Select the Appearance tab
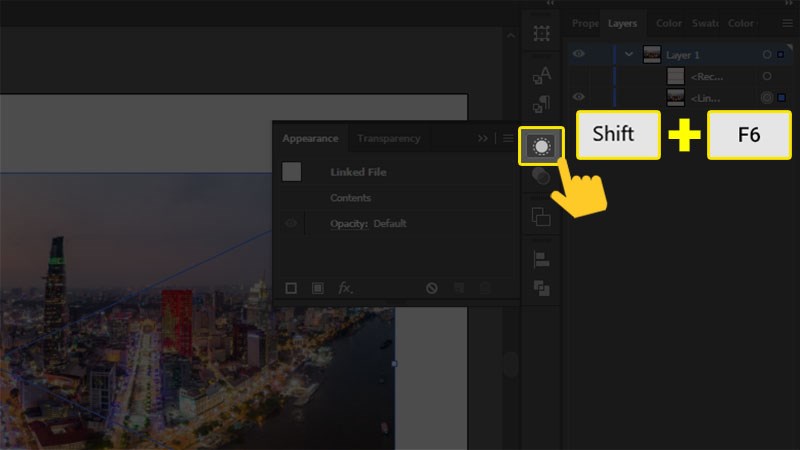800x450 pixels. pos(310,138)
